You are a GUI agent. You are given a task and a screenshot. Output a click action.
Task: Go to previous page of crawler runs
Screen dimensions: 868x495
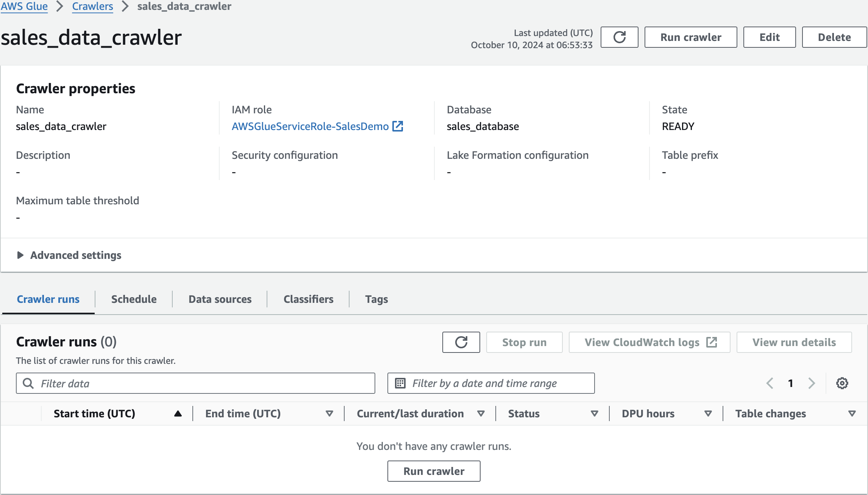[x=770, y=383]
